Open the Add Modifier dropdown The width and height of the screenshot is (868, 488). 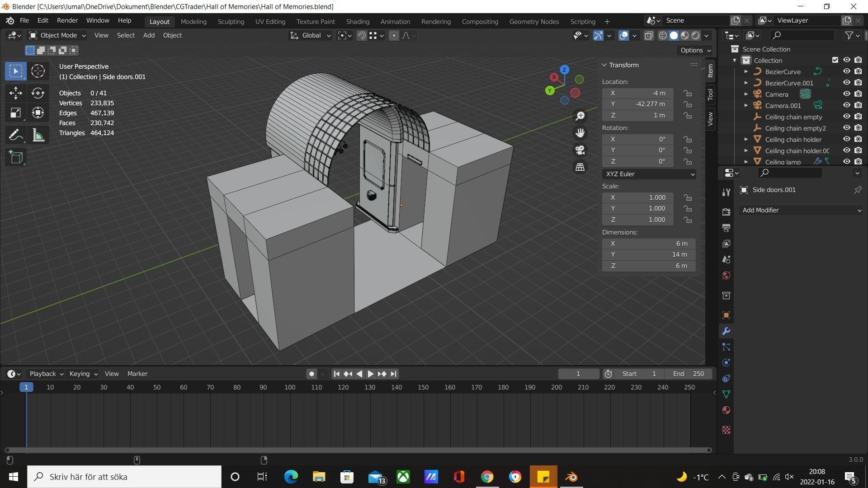[801, 210]
